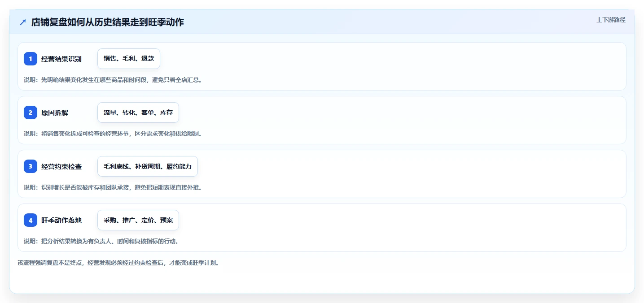
Task: Select step number 4 badge
Action: coord(31,220)
